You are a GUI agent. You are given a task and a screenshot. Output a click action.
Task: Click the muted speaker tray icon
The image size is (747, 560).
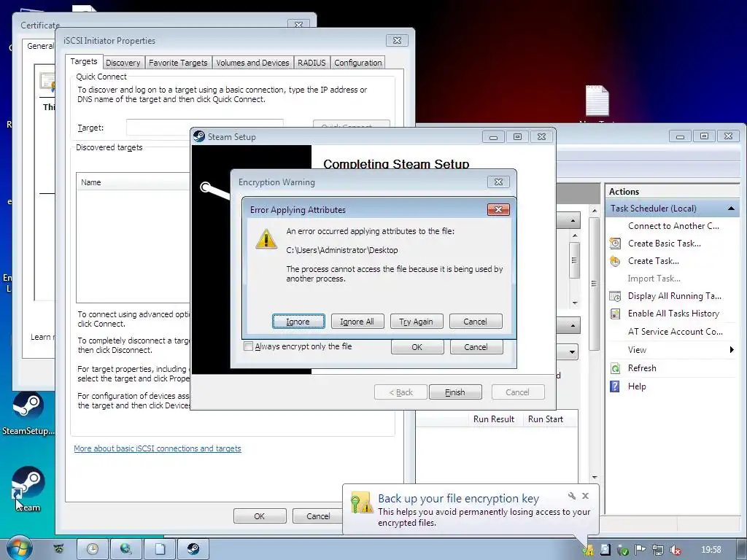pyautogui.click(x=675, y=551)
